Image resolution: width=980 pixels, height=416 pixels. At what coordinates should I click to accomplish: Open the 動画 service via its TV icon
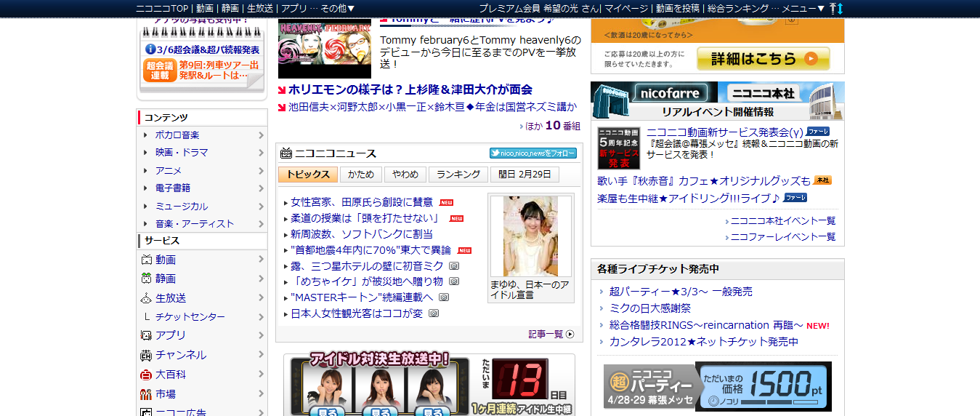[x=146, y=260]
